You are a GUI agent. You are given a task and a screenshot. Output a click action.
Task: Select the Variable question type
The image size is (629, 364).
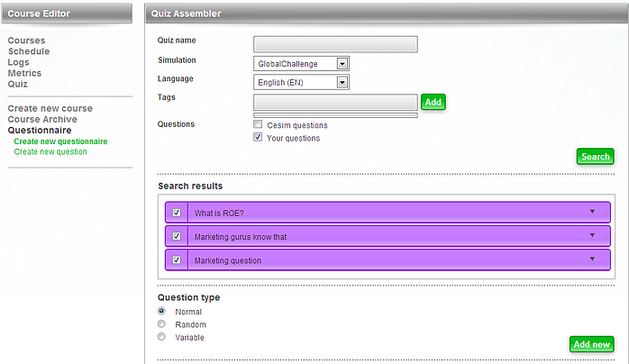(162, 337)
